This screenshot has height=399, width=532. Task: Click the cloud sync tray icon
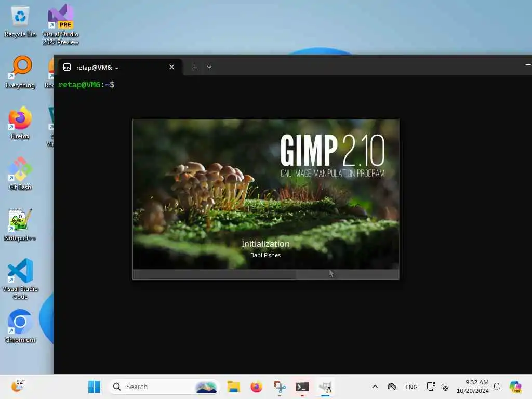392,387
